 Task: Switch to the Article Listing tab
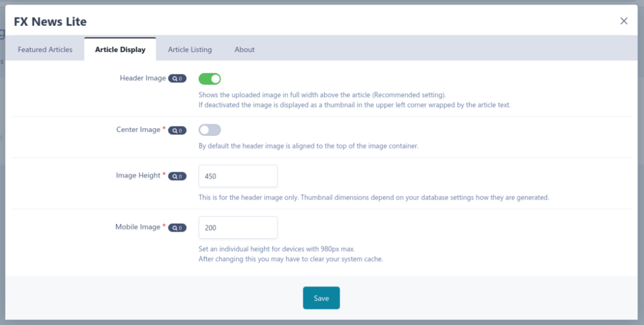click(x=190, y=50)
